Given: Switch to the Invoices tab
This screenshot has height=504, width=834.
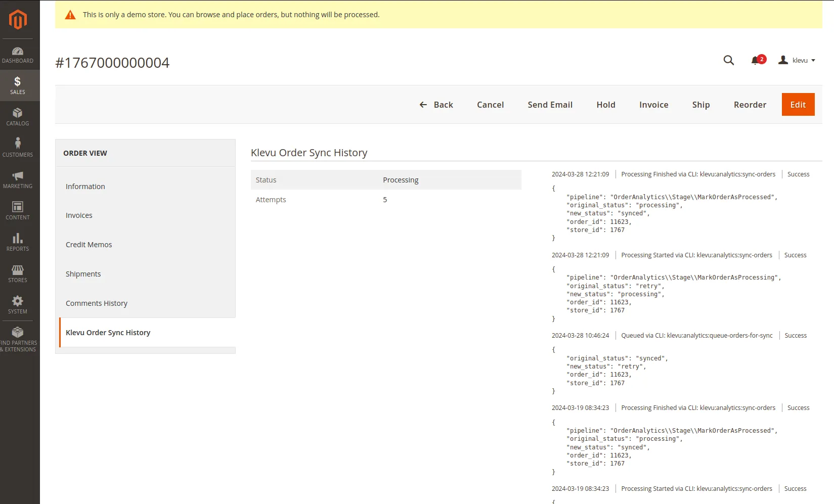Looking at the screenshot, I should click(146, 215).
